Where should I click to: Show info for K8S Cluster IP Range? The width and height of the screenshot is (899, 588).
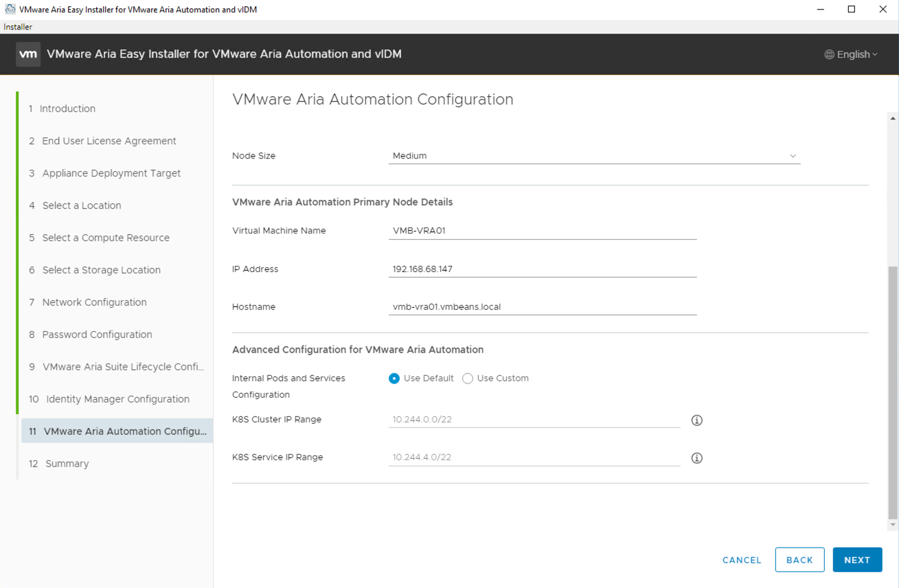(696, 420)
